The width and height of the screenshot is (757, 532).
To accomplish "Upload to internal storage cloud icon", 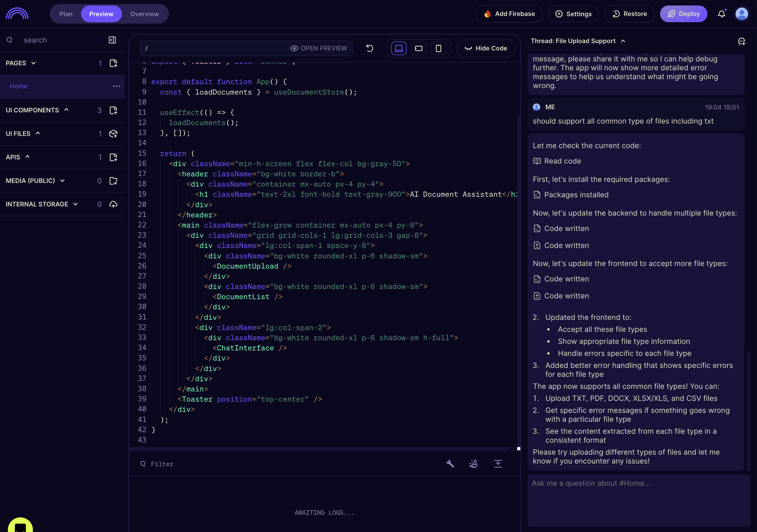I will [x=113, y=204].
